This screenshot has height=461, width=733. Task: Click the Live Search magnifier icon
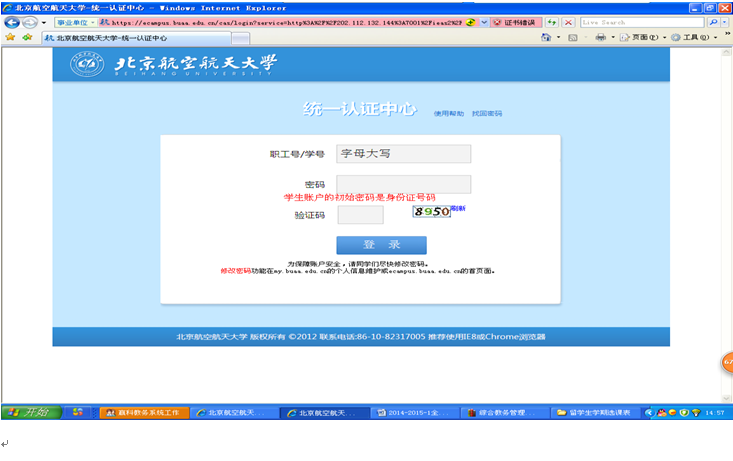(x=712, y=21)
